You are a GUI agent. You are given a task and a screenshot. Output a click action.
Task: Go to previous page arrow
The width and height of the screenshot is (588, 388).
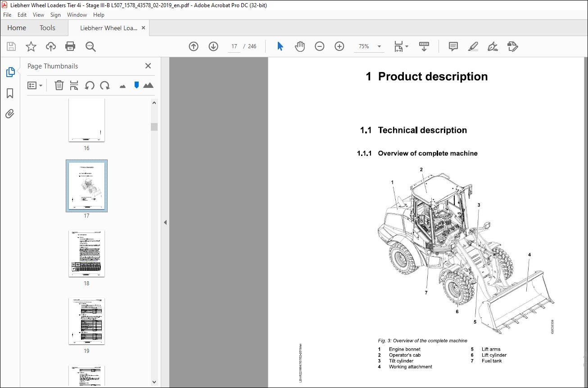tap(194, 46)
